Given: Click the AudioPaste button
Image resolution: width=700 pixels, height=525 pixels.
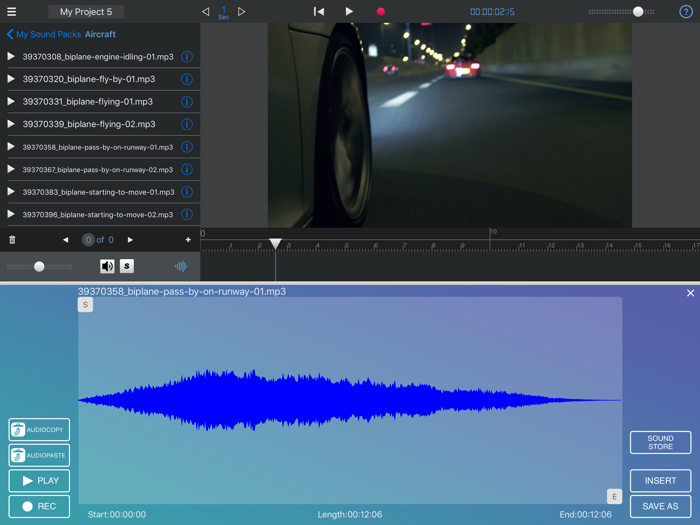Looking at the screenshot, I should tap(39, 455).
